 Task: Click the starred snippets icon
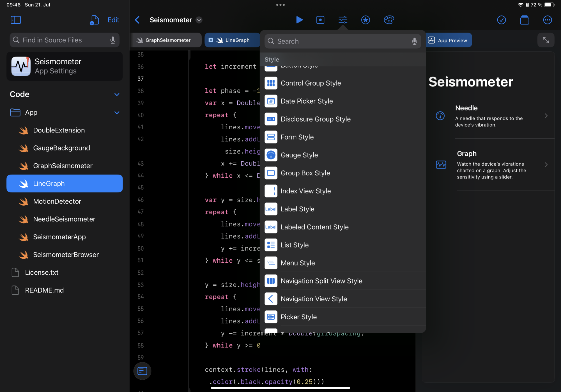pos(365,20)
